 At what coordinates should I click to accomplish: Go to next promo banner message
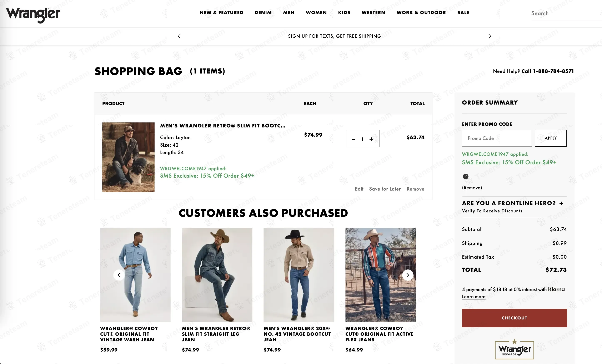[x=490, y=36]
